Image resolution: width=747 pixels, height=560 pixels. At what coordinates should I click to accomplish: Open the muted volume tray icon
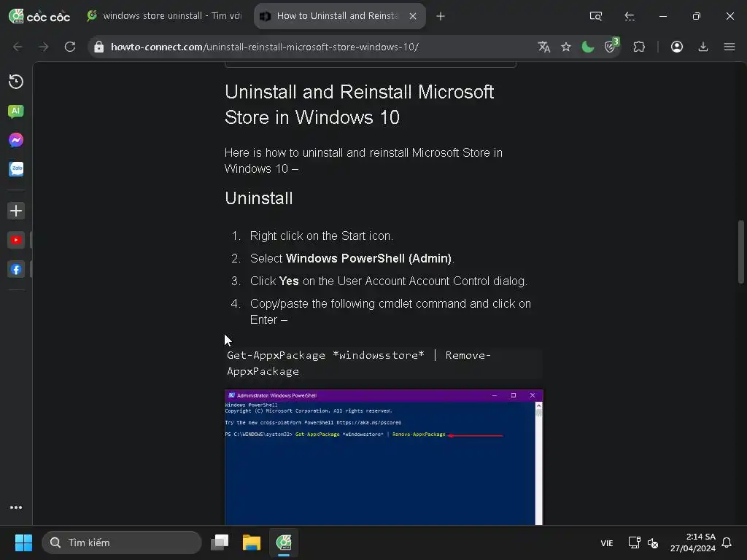tap(653, 542)
